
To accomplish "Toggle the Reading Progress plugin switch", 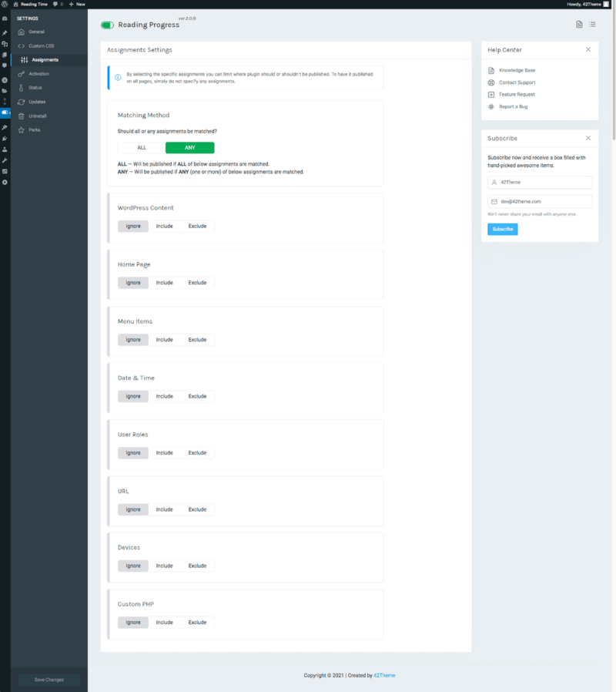I will [x=107, y=25].
